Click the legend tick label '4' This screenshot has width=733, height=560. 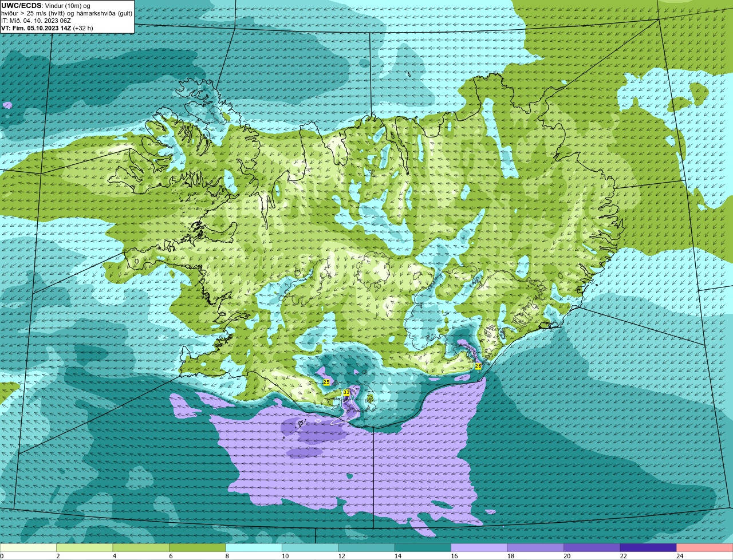tap(115, 556)
